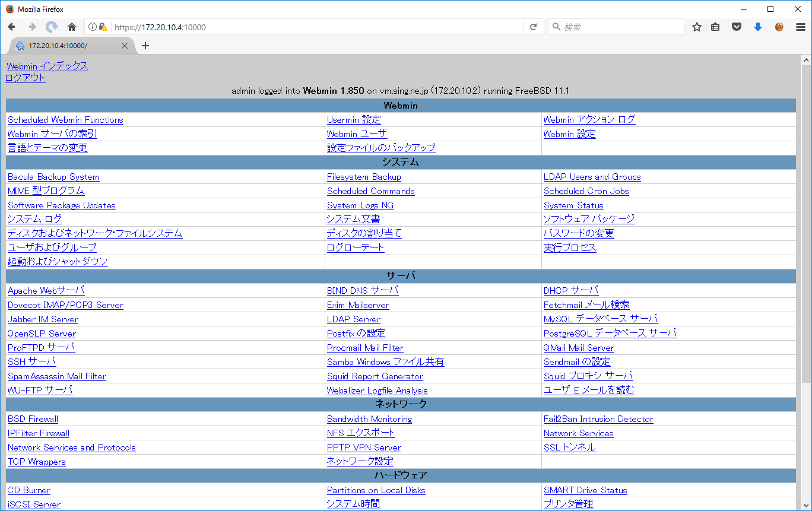Viewport: 812px width, 511px height.
Task: Open Samba Windows ファイル共有 link
Action: 385,362
